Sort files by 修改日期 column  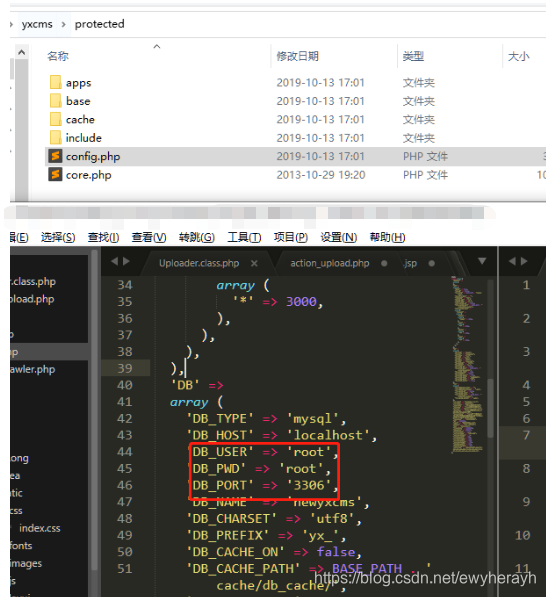pyautogui.click(x=297, y=56)
